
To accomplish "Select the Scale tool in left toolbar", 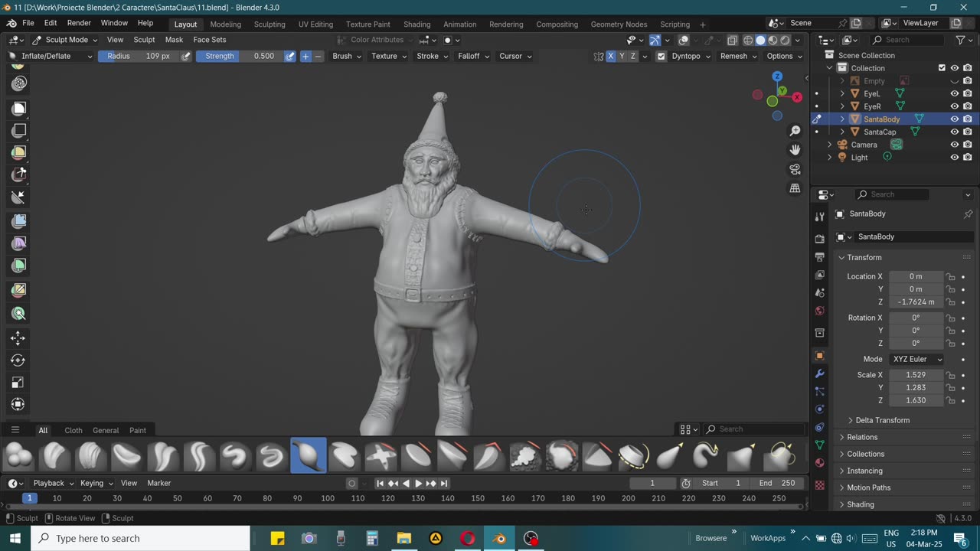I will point(18,382).
